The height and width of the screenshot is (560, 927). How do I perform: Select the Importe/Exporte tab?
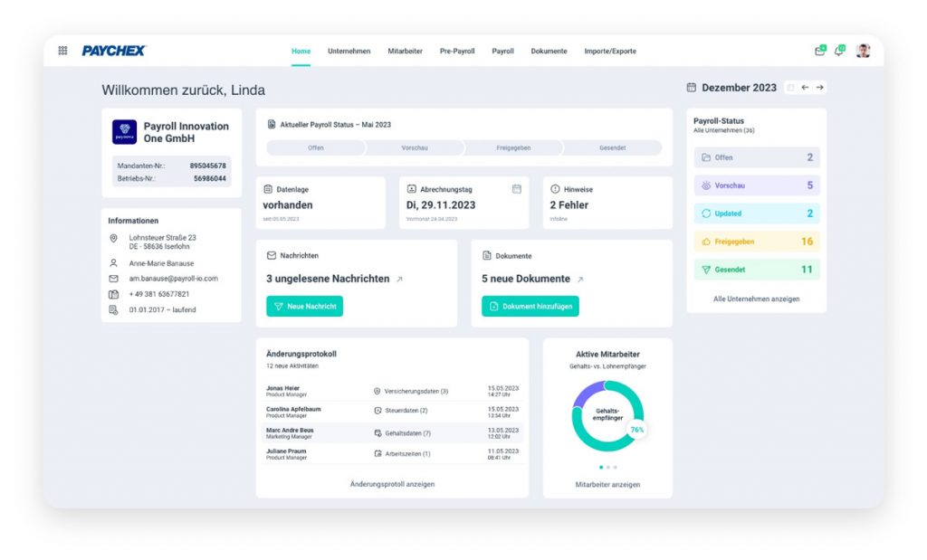(x=609, y=52)
